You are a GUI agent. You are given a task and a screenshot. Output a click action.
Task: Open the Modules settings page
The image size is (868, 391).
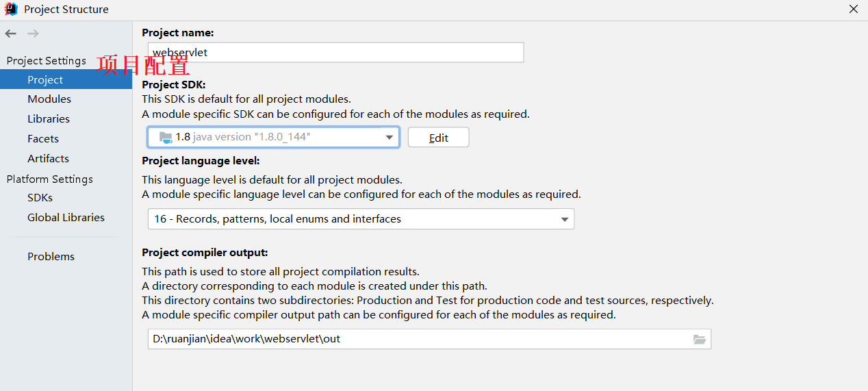[49, 99]
